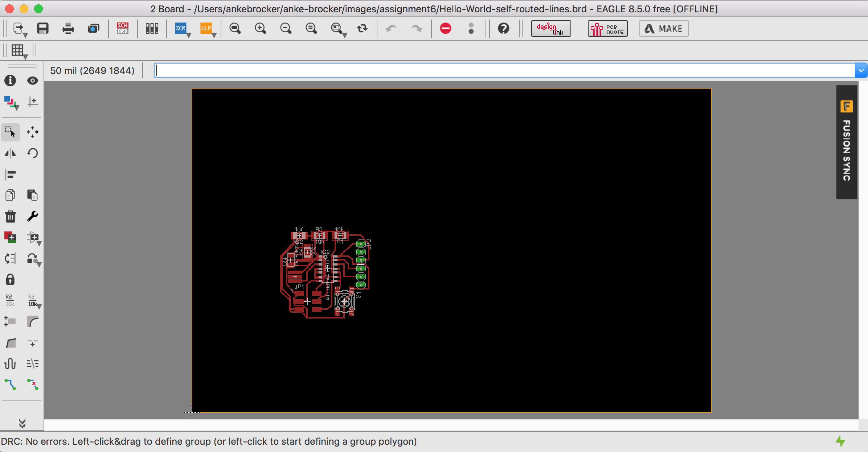Zoom to fit the board
This screenshot has width=868, height=452.
click(235, 28)
